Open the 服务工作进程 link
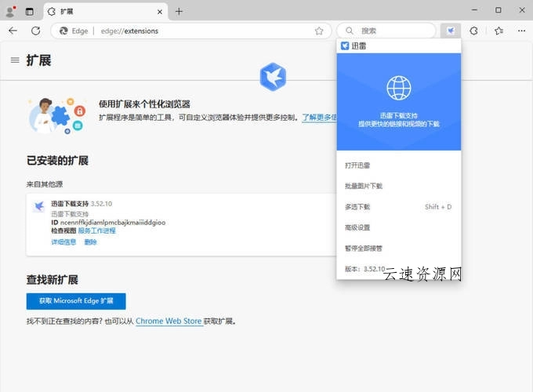 97,230
